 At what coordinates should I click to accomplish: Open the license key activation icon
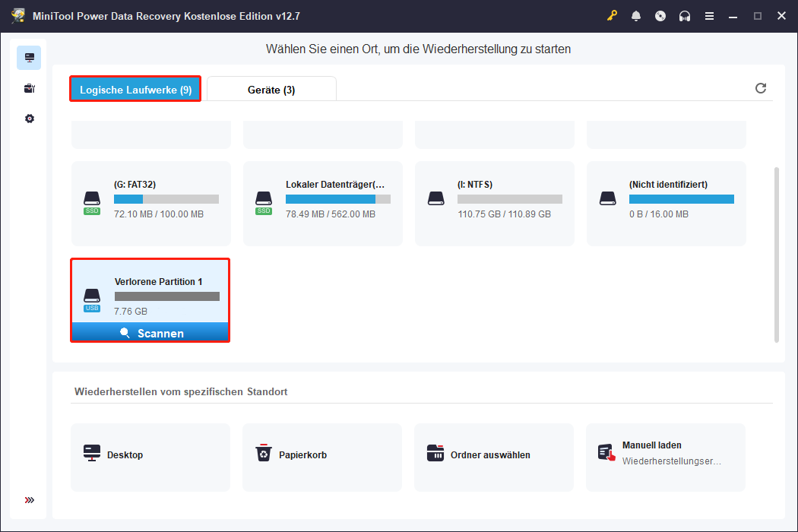(612, 15)
